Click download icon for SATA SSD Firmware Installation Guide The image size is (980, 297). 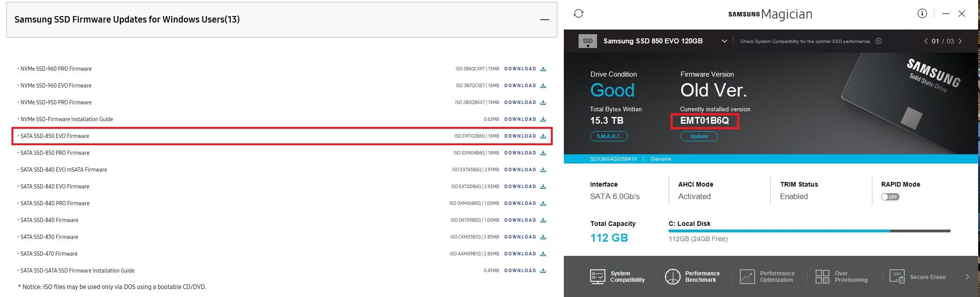click(x=543, y=271)
